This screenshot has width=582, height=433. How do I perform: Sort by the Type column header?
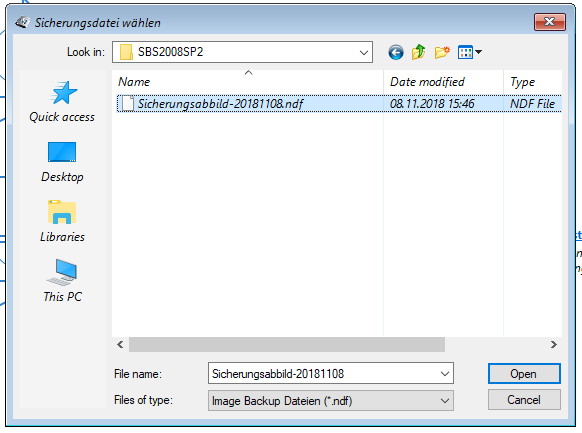point(533,82)
